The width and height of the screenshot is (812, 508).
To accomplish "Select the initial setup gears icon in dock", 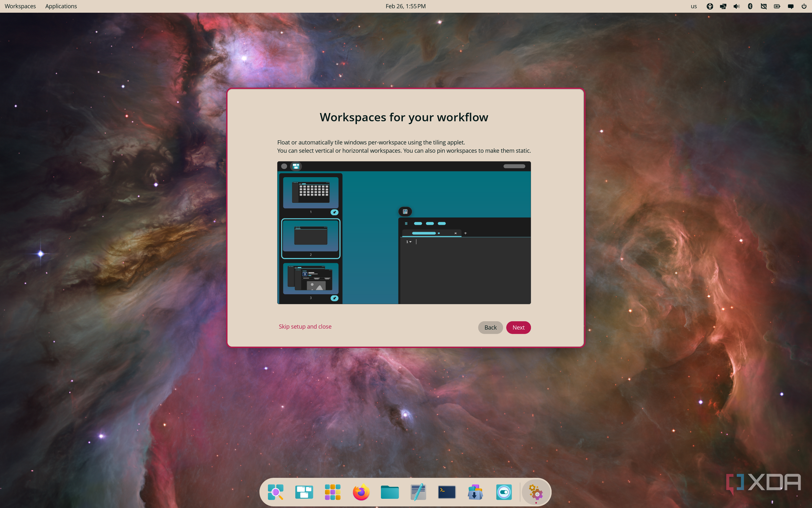I will [536, 493].
